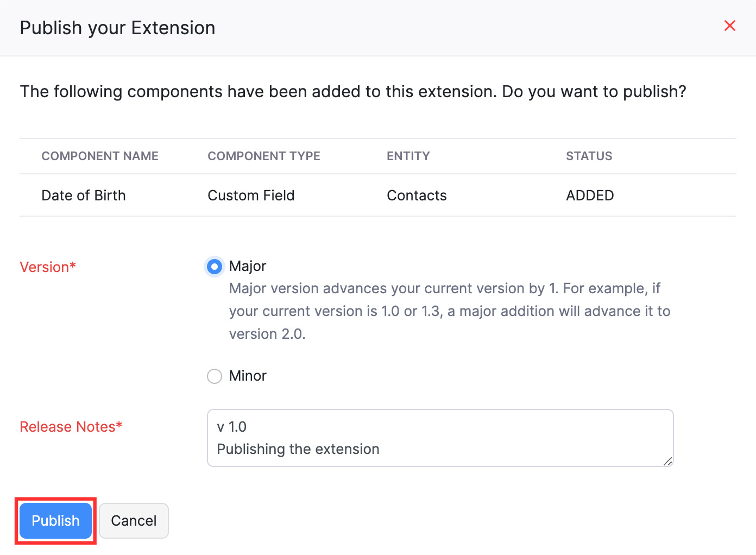Click the Release Notes* required field label
This screenshot has height=555, width=756.
[x=71, y=427]
